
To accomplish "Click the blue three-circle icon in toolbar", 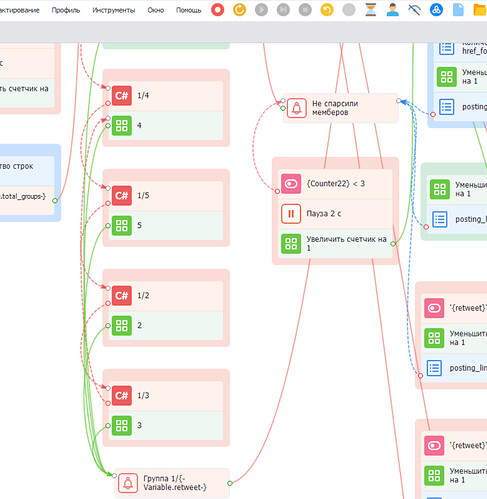I will (x=436, y=10).
